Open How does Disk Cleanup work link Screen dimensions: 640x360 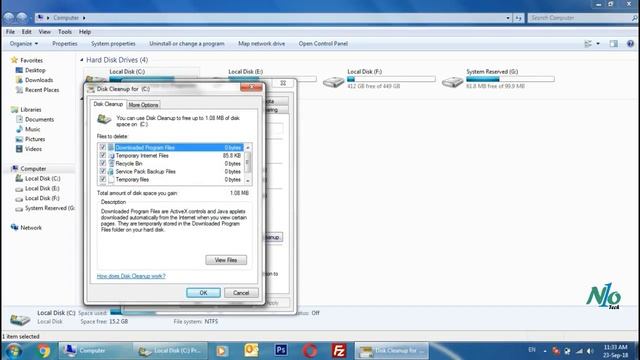tap(131, 276)
